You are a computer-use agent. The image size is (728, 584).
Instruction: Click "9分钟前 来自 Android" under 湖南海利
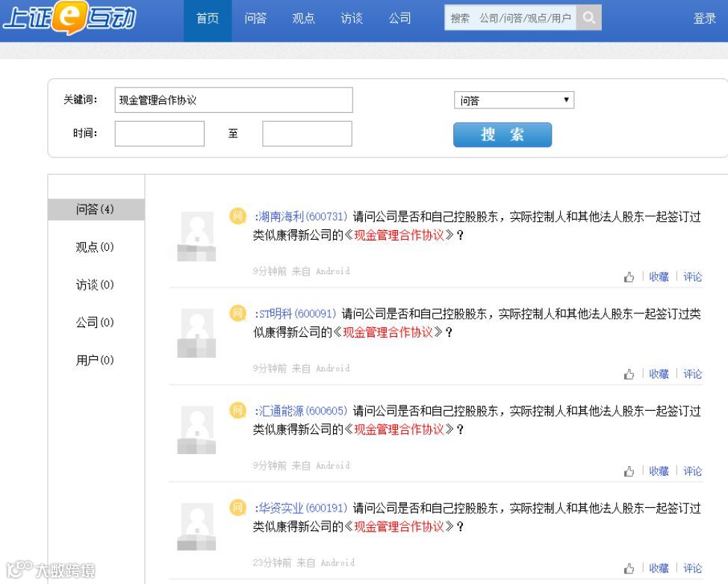coord(302,271)
